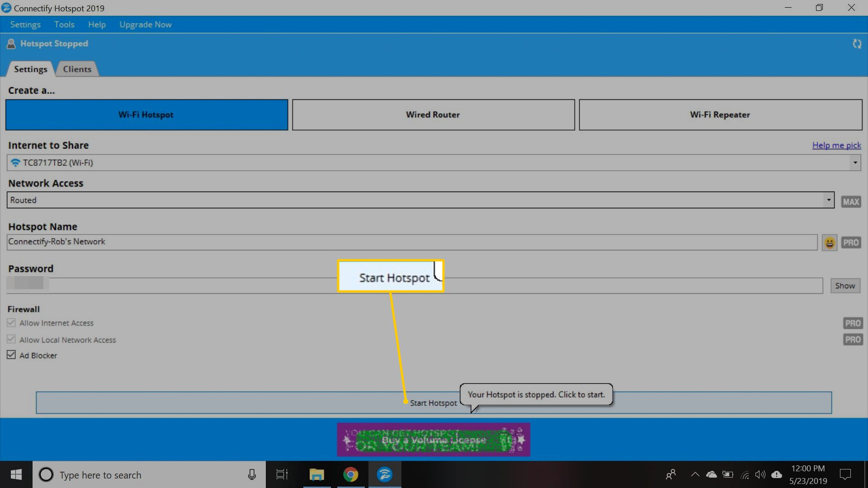Click the Connectify taskbar tray icon

tap(385, 474)
